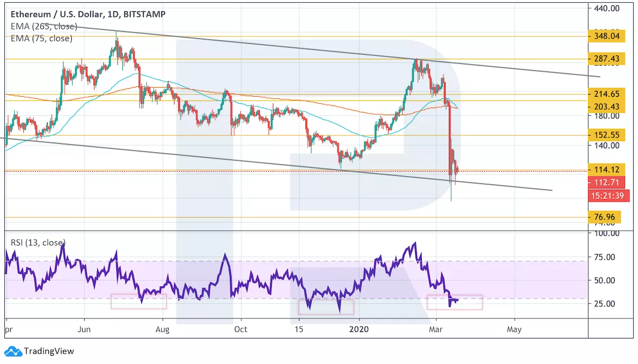Viewport: 638px width, 364px height.
Task: Click the 214.65 price level label
Action: click(605, 94)
